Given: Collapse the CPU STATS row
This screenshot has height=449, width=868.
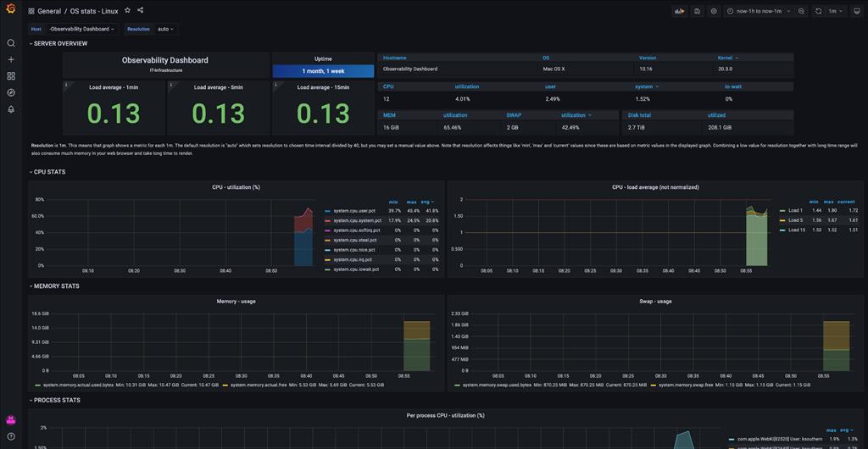Looking at the screenshot, I should tap(49, 172).
